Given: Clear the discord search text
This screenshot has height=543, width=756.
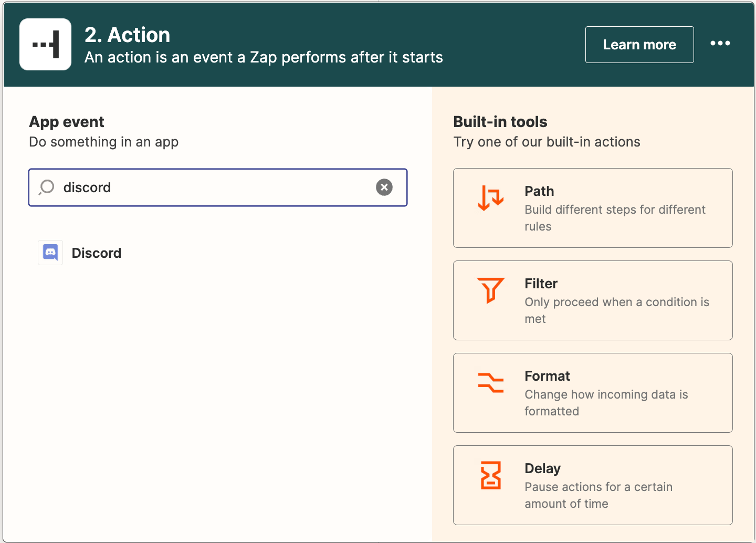Looking at the screenshot, I should coord(384,187).
